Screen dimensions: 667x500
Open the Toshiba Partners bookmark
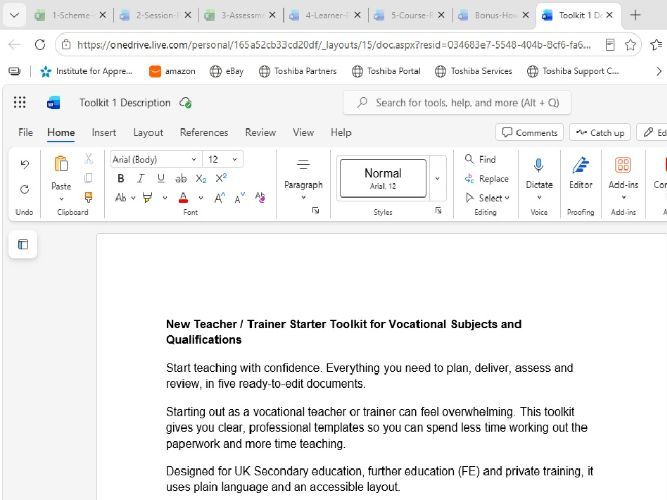point(298,71)
